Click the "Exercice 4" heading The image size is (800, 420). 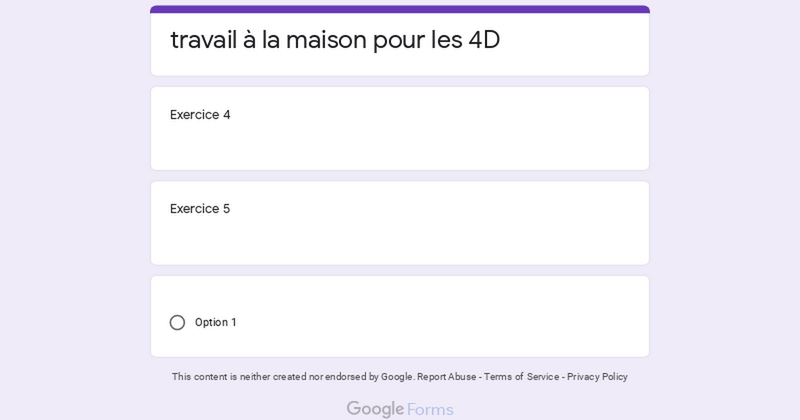click(x=200, y=115)
